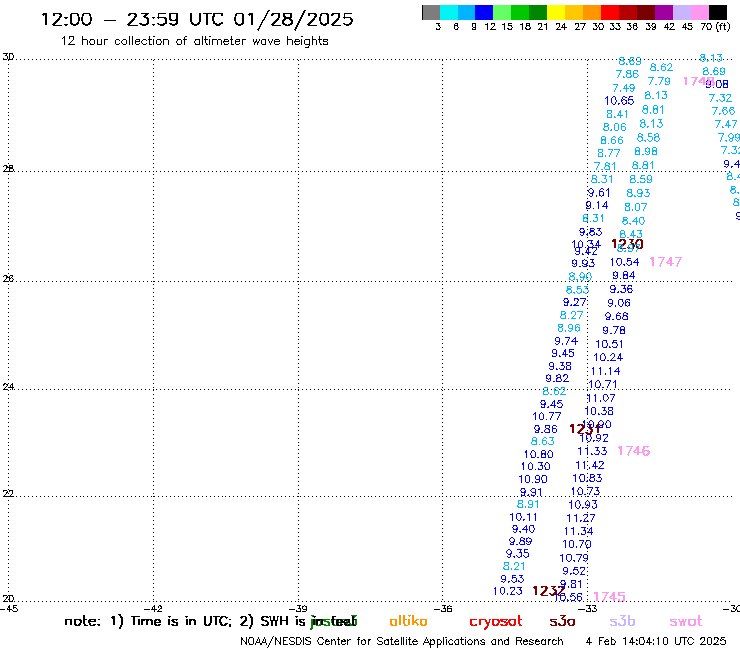Click the wave height value 10.54

click(x=624, y=262)
